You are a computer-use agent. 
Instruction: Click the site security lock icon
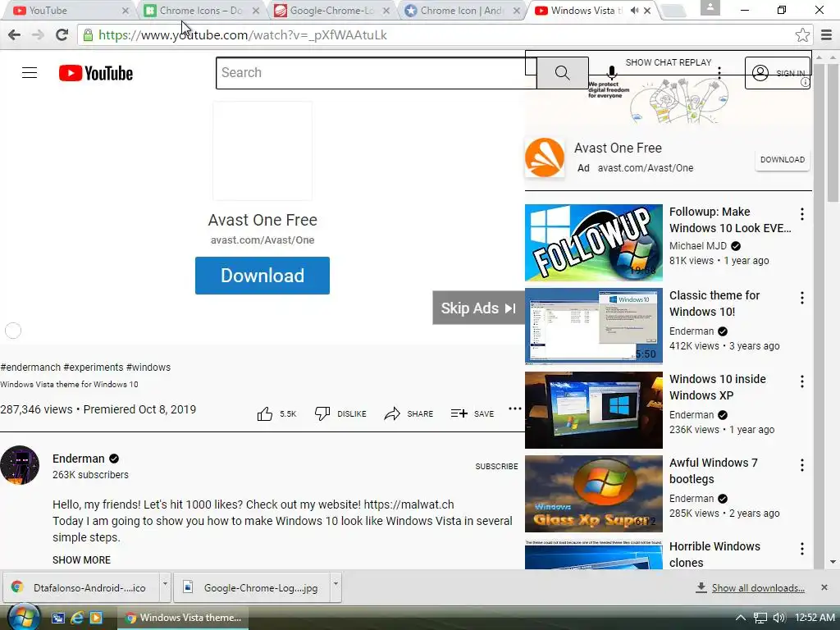pyautogui.click(x=88, y=34)
